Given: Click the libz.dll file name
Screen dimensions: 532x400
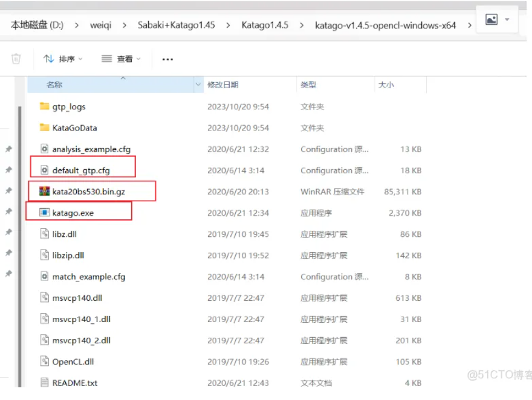Looking at the screenshot, I should click(x=65, y=234).
